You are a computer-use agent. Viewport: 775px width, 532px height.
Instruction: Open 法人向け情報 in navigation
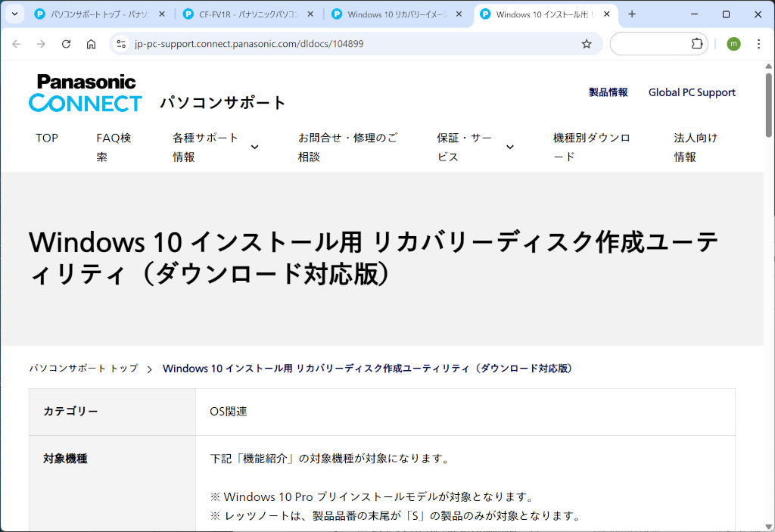click(696, 148)
